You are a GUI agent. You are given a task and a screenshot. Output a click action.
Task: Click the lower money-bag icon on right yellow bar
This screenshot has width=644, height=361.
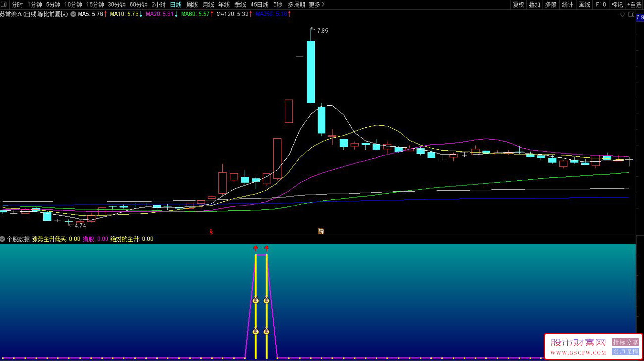click(267, 331)
